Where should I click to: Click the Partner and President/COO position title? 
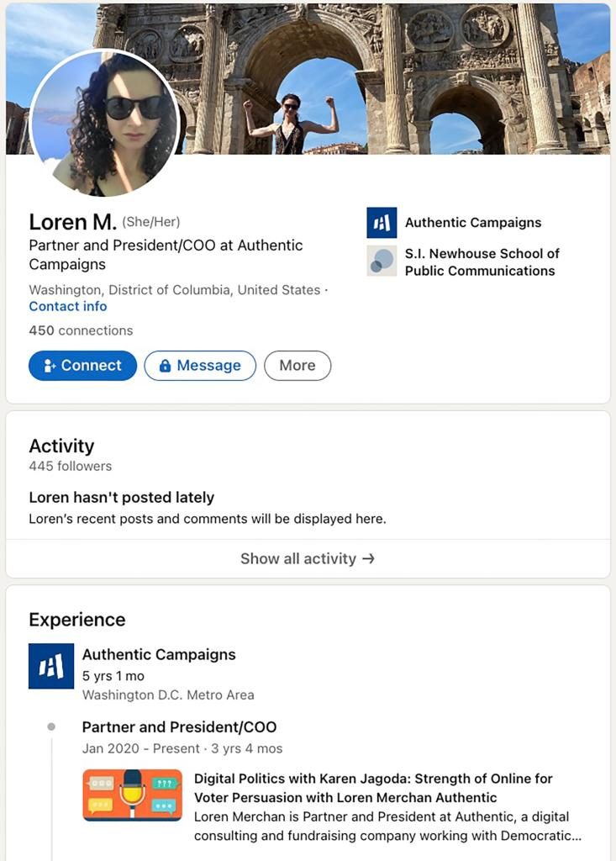[x=179, y=727]
